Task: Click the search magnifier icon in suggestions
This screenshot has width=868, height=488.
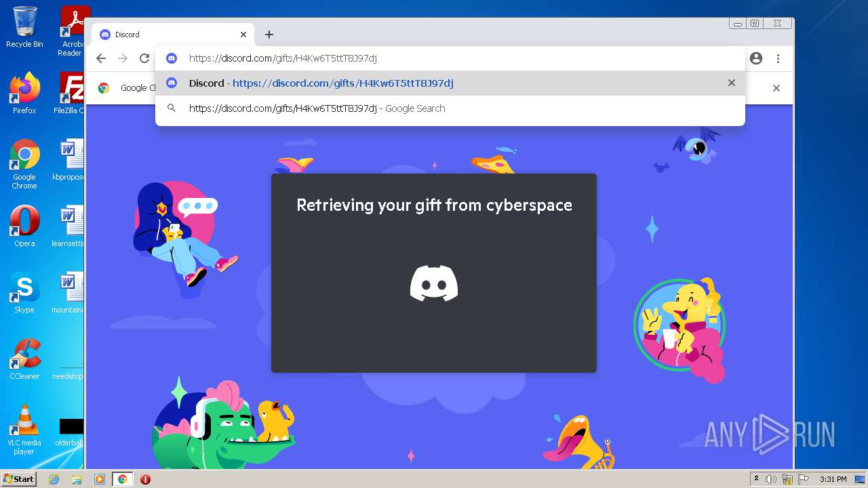Action: 172,108
